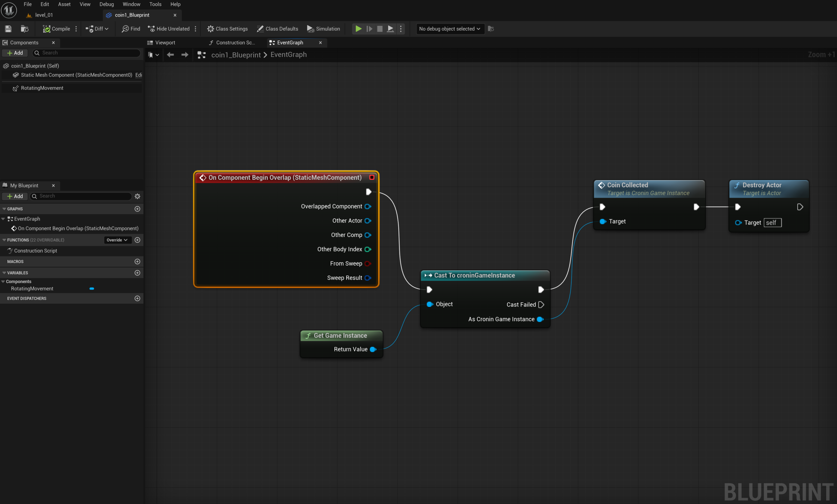Image resolution: width=837 pixels, height=504 pixels.
Task: Click the Edit link for Static Mesh Component
Action: click(139, 75)
